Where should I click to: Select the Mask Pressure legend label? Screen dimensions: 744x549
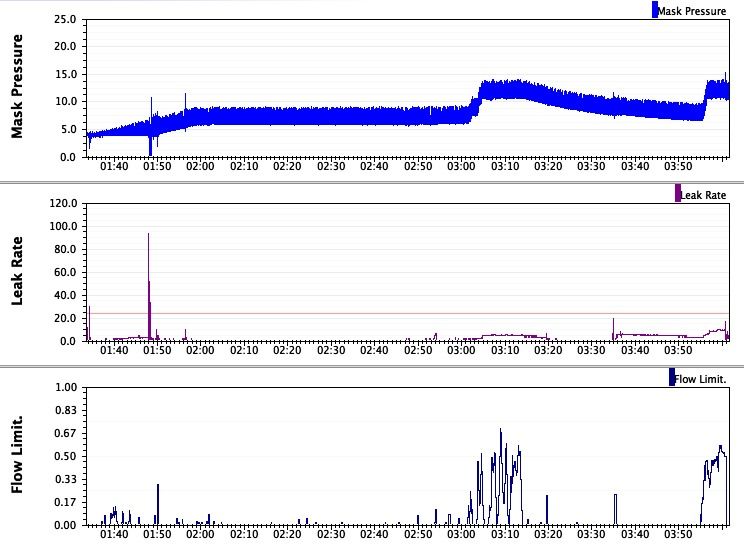coord(692,10)
